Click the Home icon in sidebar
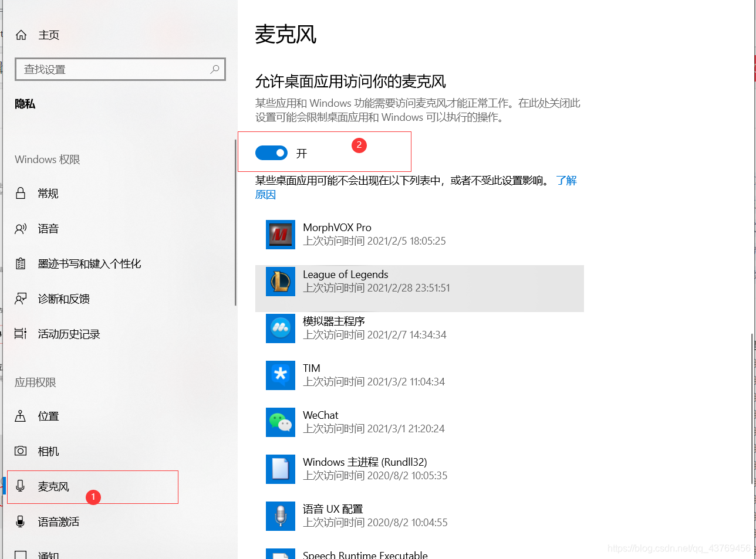756x559 pixels. coord(21,35)
